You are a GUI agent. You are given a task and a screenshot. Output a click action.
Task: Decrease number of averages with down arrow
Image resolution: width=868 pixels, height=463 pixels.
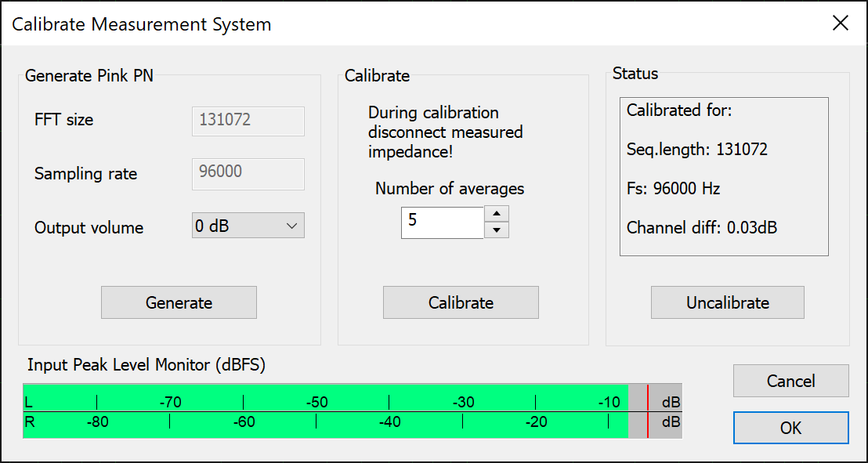pos(497,230)
